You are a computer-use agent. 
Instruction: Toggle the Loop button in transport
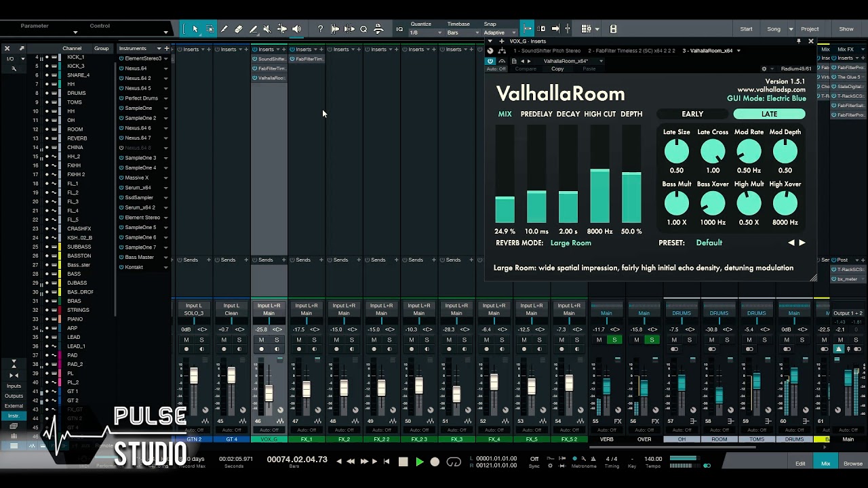[454, 462]
